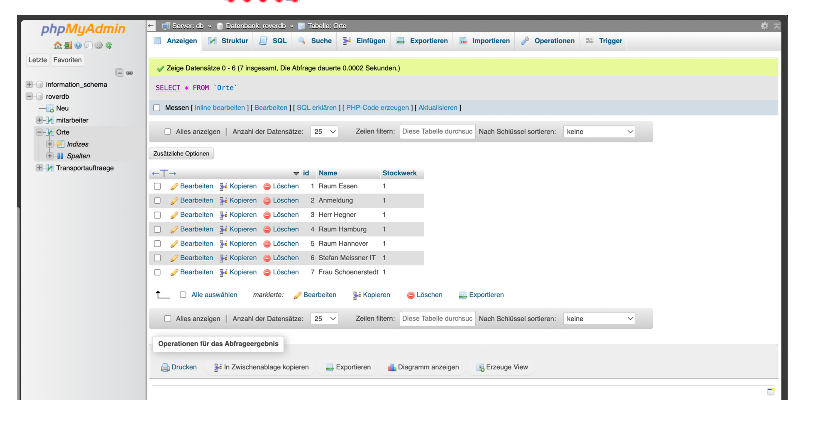
Task: Open the Operationen tab
Action: 547,41
